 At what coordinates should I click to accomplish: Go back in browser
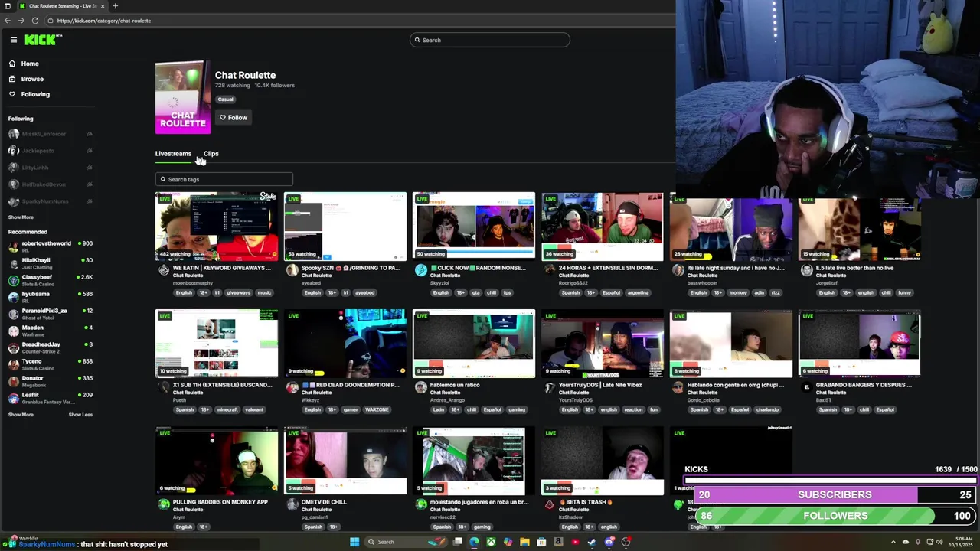point(8,21)
